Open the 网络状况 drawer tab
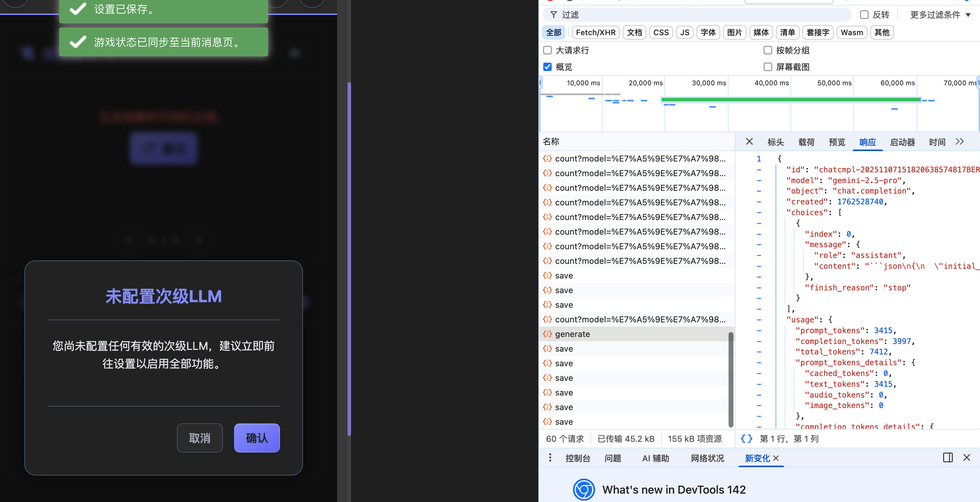The width and height of the screenshot is (980, 502). 707,458
